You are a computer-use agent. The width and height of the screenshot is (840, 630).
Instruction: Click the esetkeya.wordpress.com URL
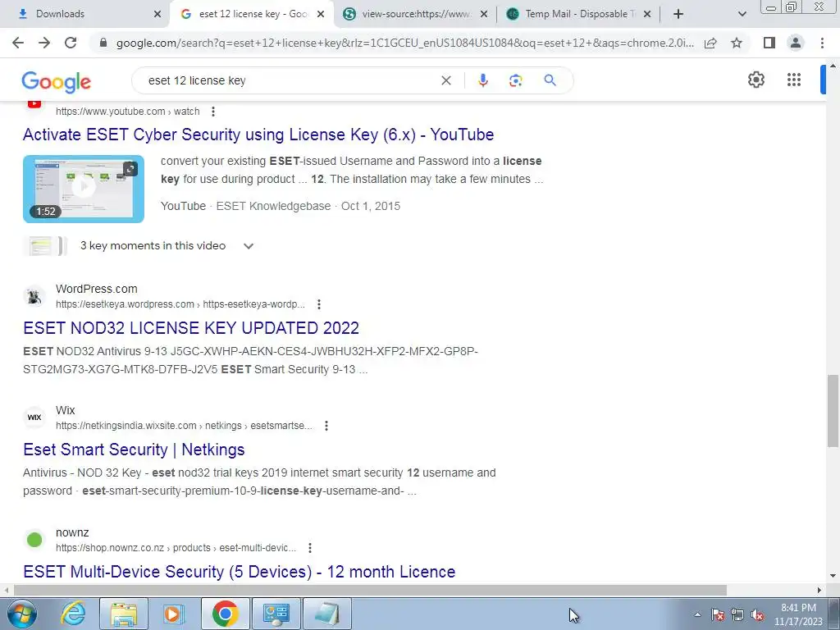pyautogui.click(x=180, y=304)
